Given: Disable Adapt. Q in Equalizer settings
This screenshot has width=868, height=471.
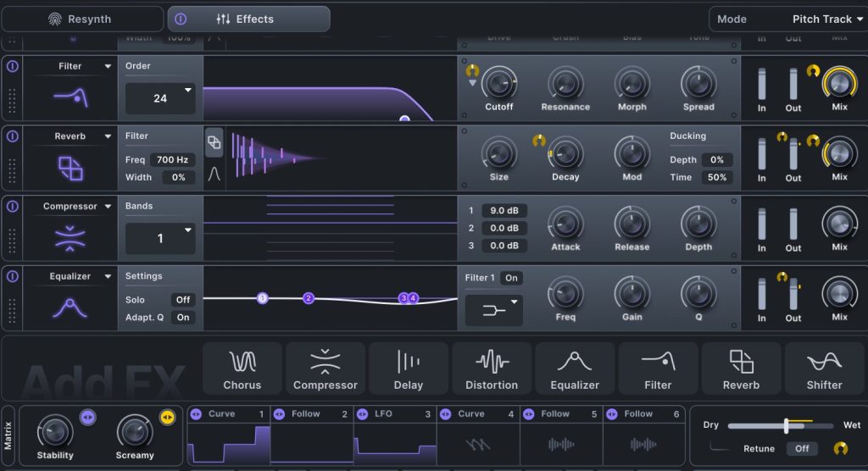Looking at the screenshot, I should pyautogui.click(x=182, y=318).
